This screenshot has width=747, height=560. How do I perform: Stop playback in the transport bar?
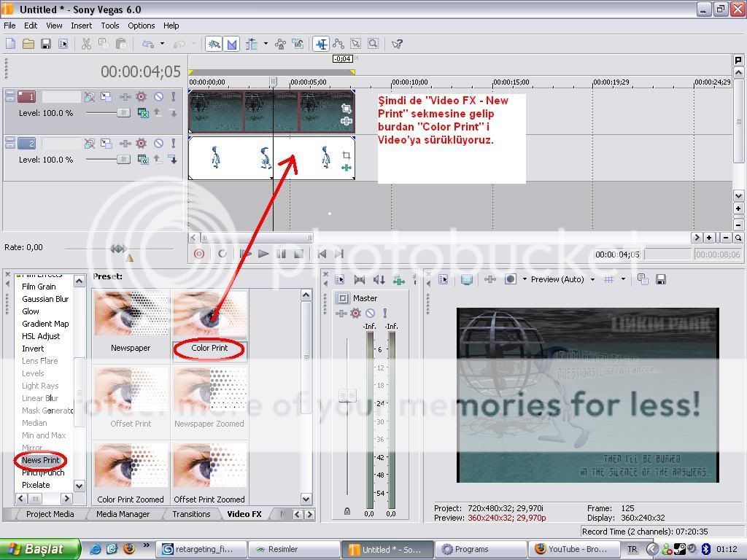(x=298, y=254)
